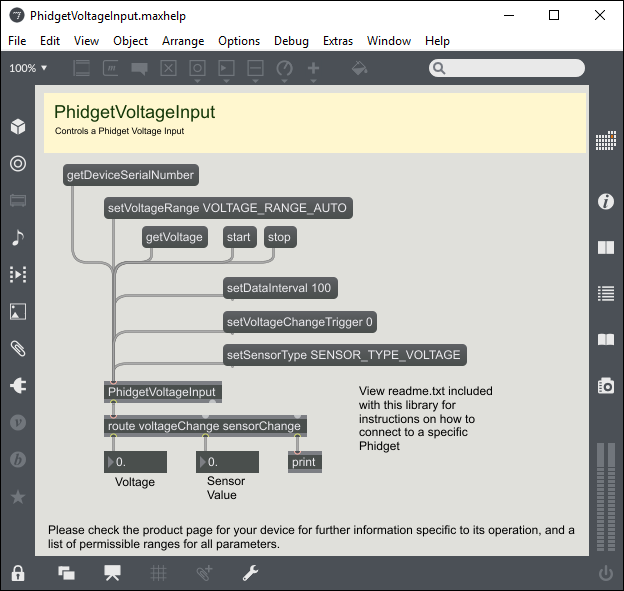
Task: Click the stop message box
Action: (280, 237)
